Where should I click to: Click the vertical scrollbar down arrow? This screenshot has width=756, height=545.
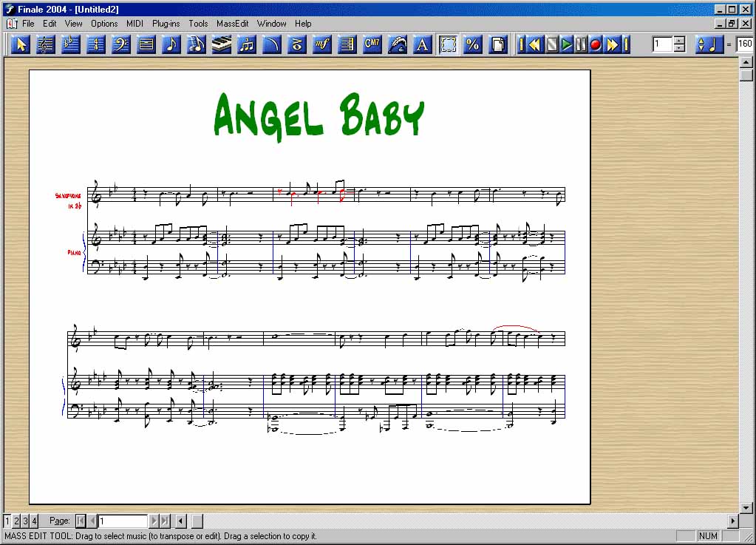[746, 507]
